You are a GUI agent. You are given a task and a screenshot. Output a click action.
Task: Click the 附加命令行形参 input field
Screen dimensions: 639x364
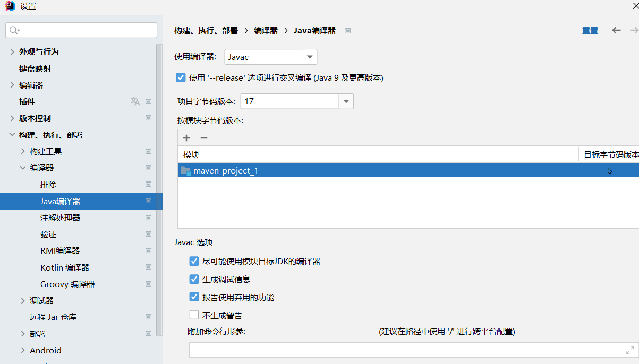click(x=404, y=350)
